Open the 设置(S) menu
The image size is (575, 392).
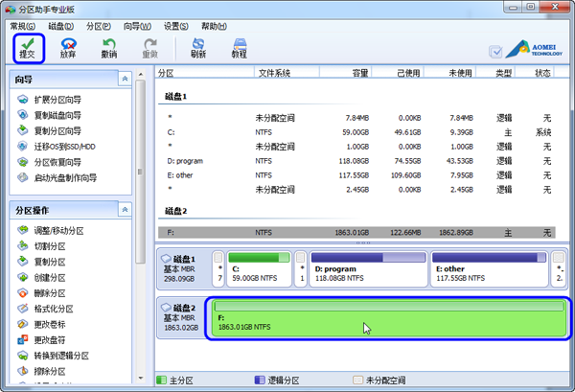click(x=175, y=26)
